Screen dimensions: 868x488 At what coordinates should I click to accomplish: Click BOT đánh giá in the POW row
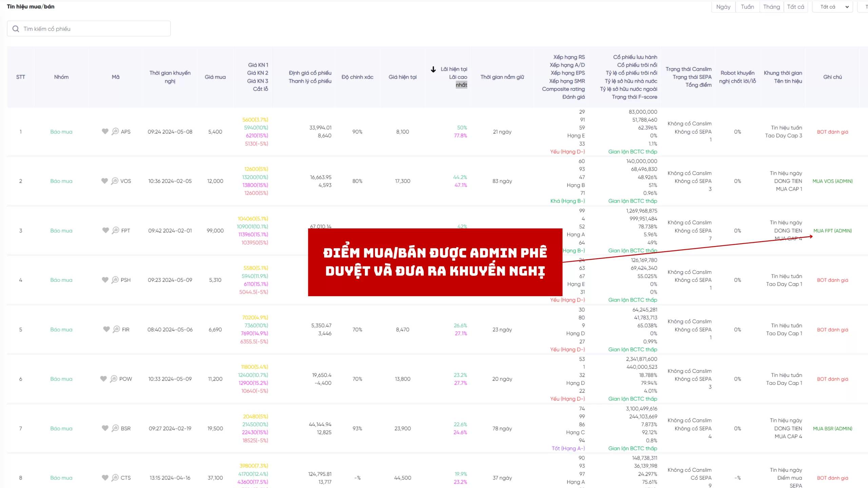832,379
